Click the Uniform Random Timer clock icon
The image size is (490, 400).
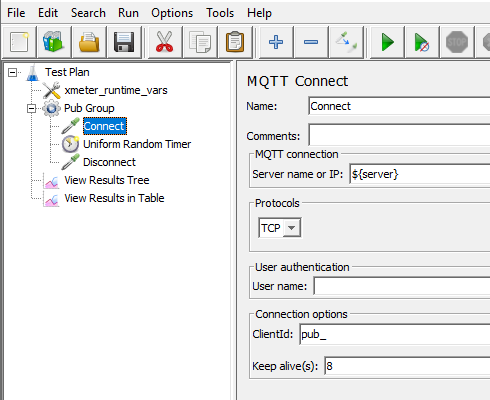pyautogui.click(x=70, y=144)
